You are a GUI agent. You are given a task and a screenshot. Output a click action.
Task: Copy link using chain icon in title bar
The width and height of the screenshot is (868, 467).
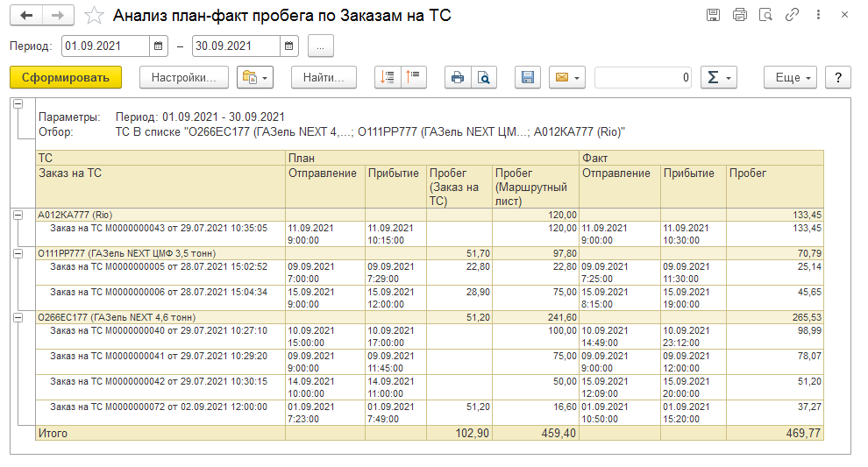pos(792,15)
